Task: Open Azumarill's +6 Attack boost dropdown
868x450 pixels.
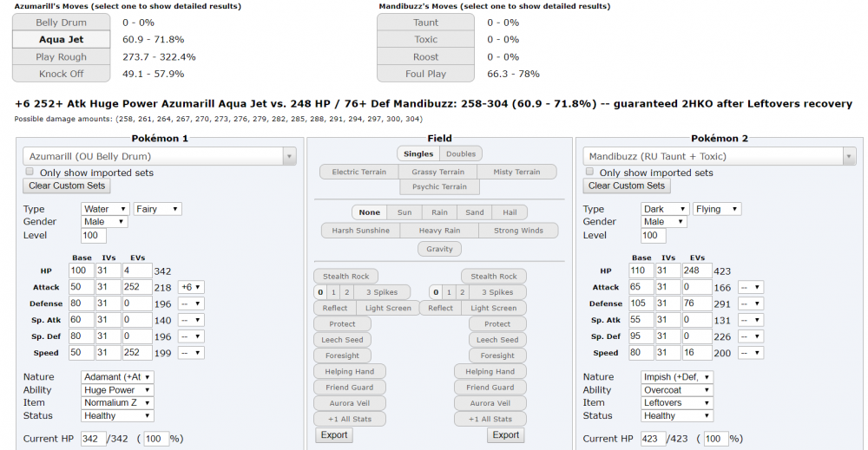Action: tap(191, 287)
